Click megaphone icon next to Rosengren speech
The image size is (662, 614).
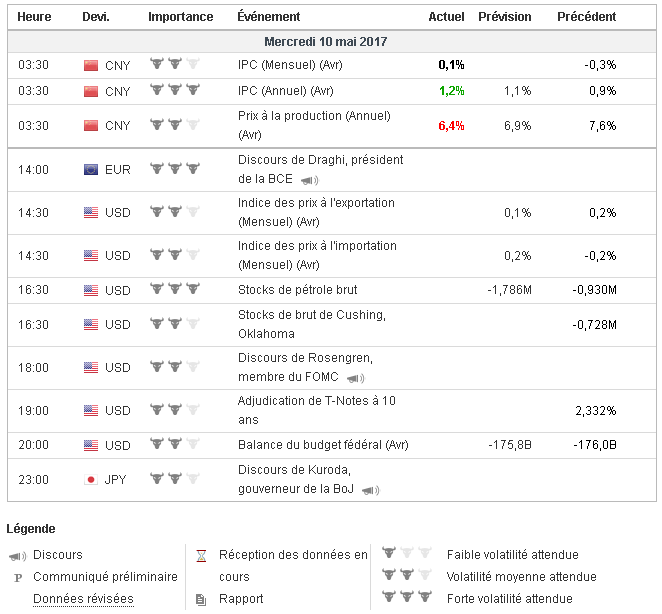tap(356, 378)
